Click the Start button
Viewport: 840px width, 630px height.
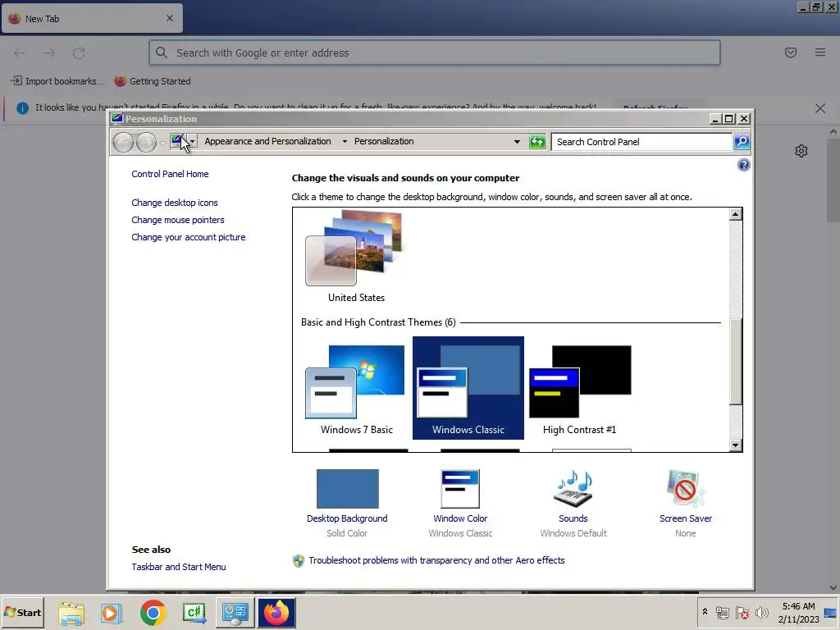point(22,612)
